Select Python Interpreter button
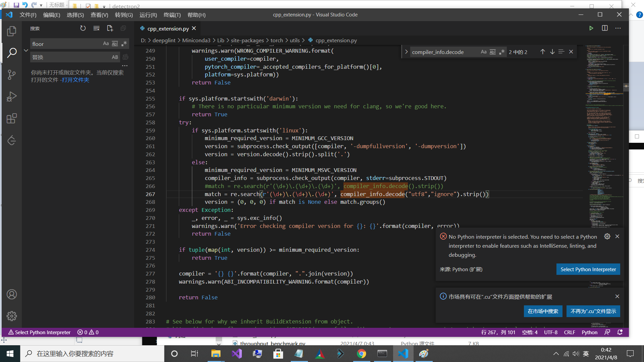 click(588, 269)
